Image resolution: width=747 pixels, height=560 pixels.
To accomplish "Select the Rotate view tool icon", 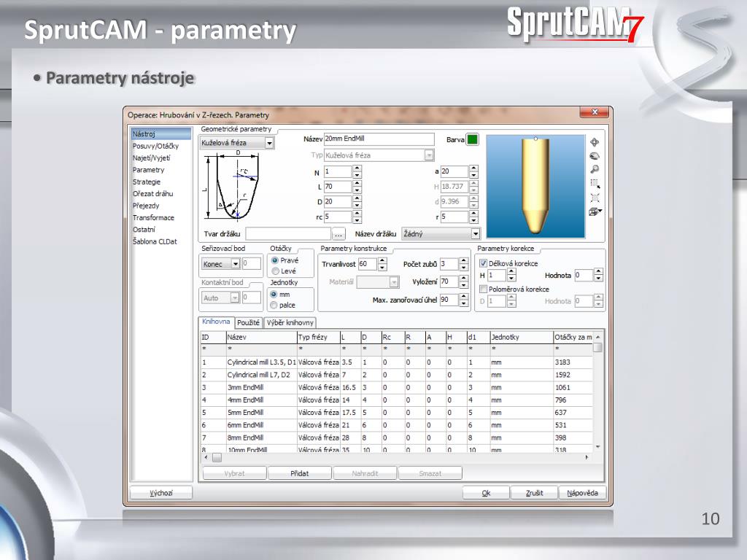I will 595,156.
